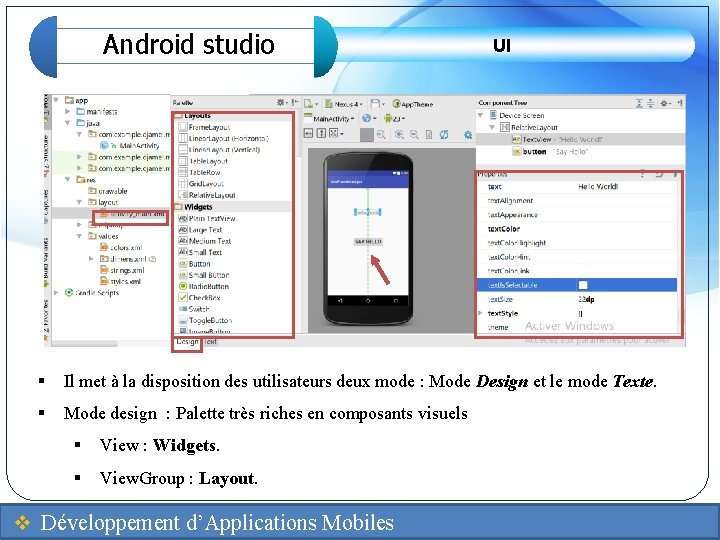Click the AppTheme button
Screen dimensions: 720x540
[413, 104]
